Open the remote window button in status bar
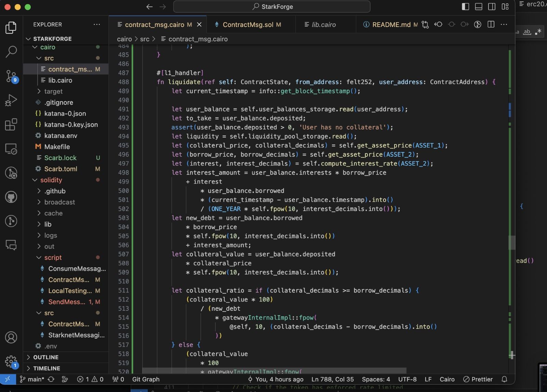Image resolution: width=547 pixels, height=392 pixels. click(x=8, y=379)
